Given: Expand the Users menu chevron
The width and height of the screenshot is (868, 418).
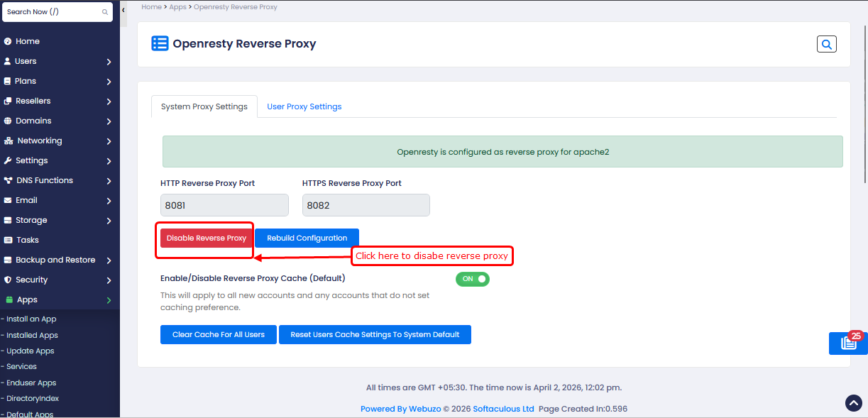Looking at the screenshot, I should tap(109, 62).
